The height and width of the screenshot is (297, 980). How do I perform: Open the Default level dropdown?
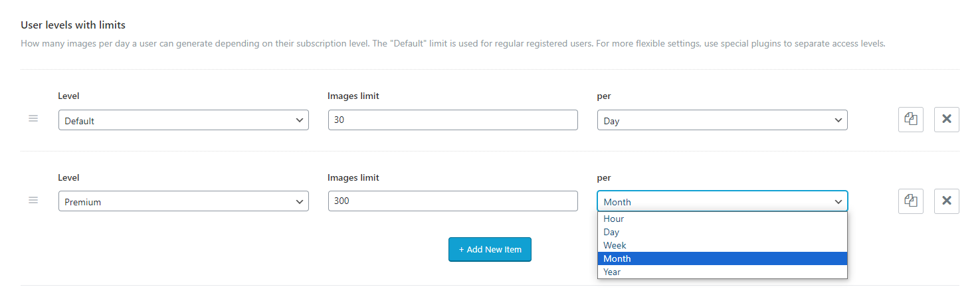tap(183, 121)
